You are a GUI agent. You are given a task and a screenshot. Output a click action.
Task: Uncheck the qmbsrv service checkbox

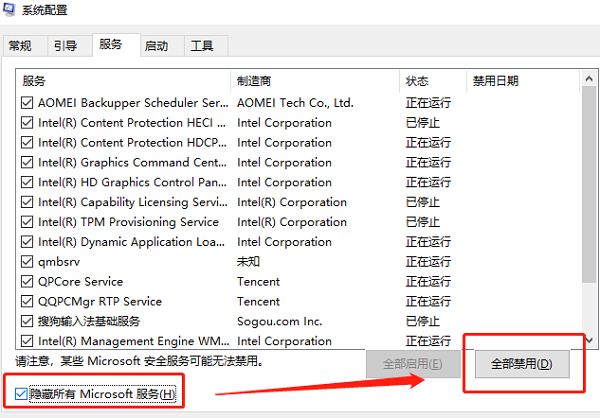point(27,262)
